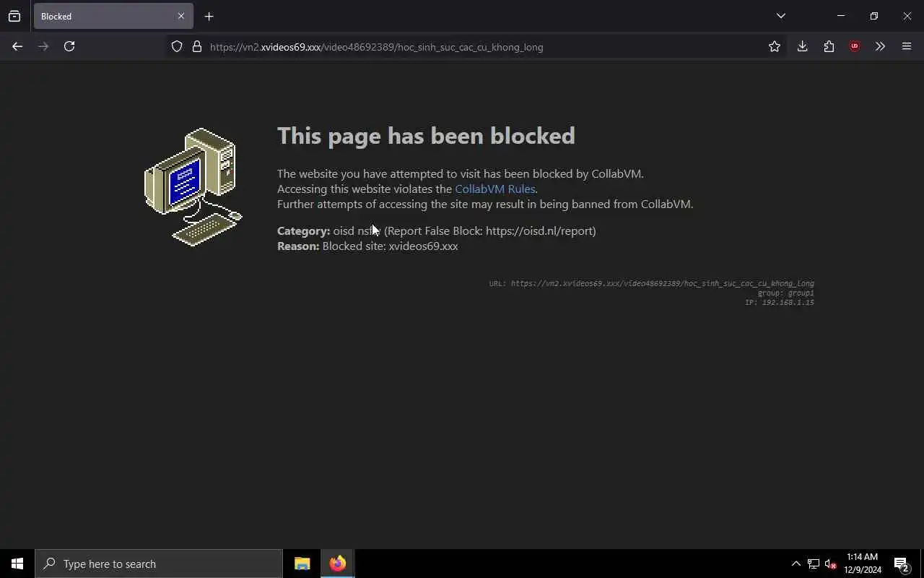Open the extensions puzzle-piece icon
The width and height of the screenshot is (924, 578).
pyautogui.click(x=829, y=46)
